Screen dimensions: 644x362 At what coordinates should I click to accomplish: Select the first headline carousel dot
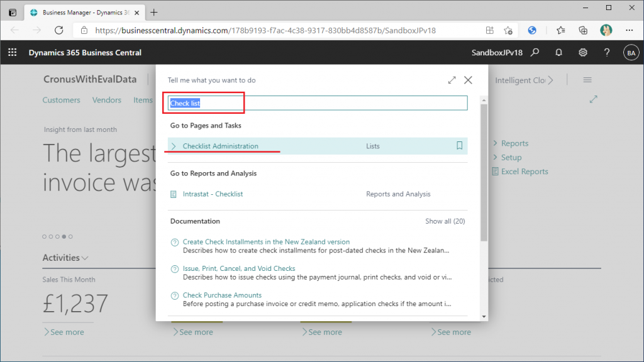pyautogui.click(x=45, y=236)
